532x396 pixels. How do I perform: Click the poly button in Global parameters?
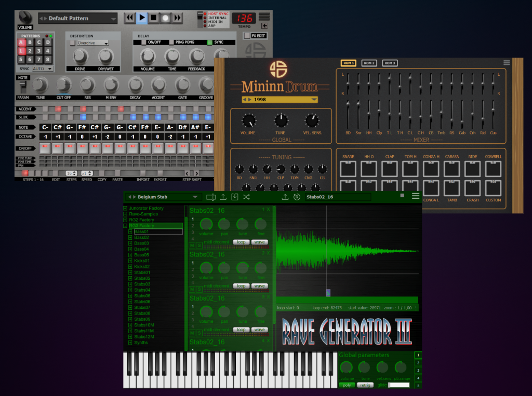click(x=345, y=385)
